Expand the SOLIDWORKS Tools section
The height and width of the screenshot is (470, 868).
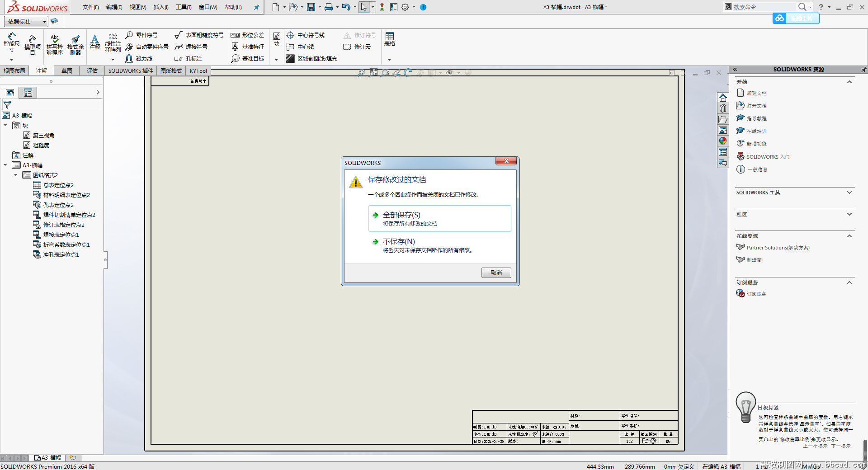point(849,193)
